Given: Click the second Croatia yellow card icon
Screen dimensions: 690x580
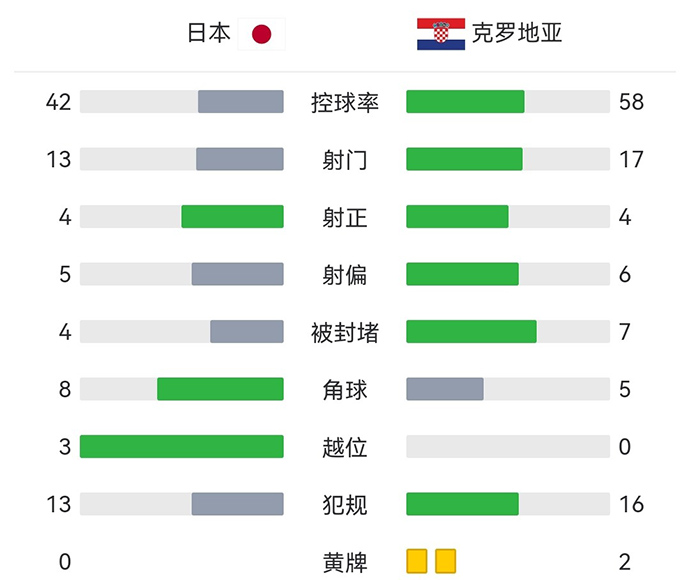Looking at the screenshot, I should (446, 561).
